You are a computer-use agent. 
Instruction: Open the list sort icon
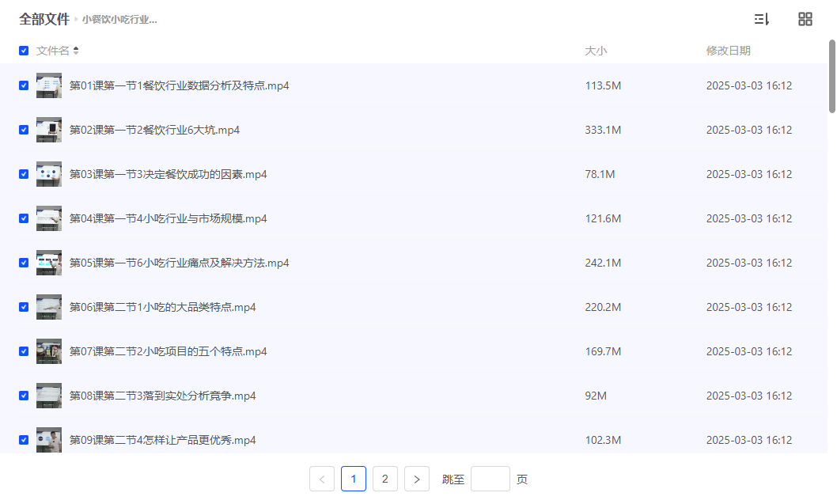click(761, 19)
